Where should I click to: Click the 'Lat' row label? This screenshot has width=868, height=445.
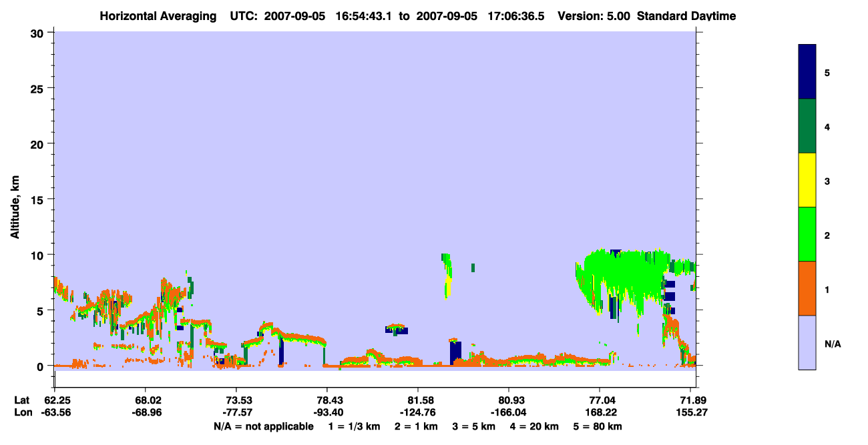pyautogui.click(x=22, y=400)
